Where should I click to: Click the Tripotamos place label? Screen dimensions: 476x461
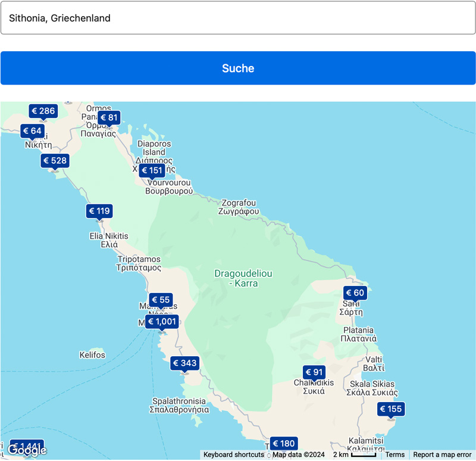[x=139, y=263]
